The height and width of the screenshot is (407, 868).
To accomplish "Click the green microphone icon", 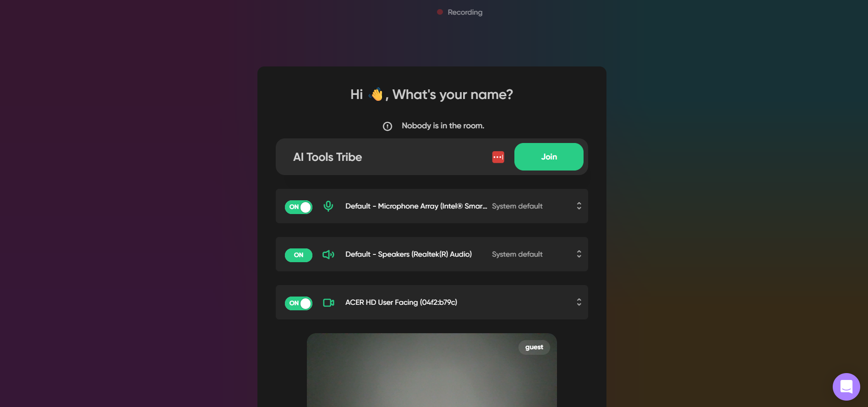I will click(328, 206).
